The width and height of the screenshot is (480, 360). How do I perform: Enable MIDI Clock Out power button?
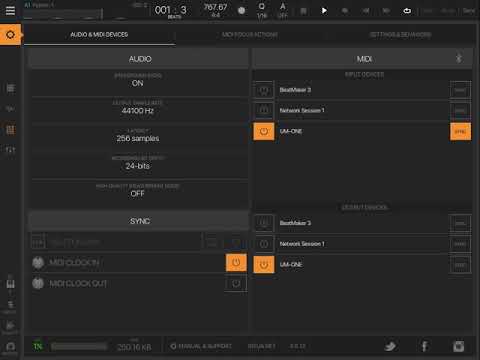(236, 283)
